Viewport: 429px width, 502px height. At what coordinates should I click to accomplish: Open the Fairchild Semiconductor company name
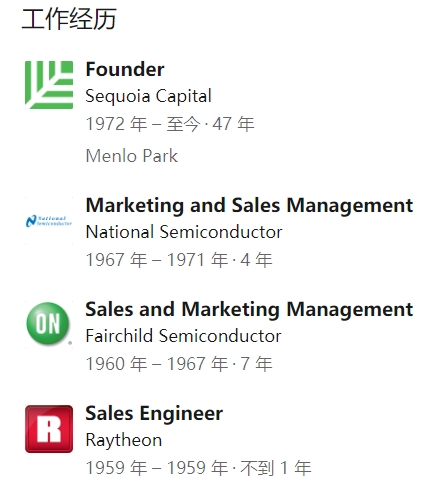coord(184,336)
